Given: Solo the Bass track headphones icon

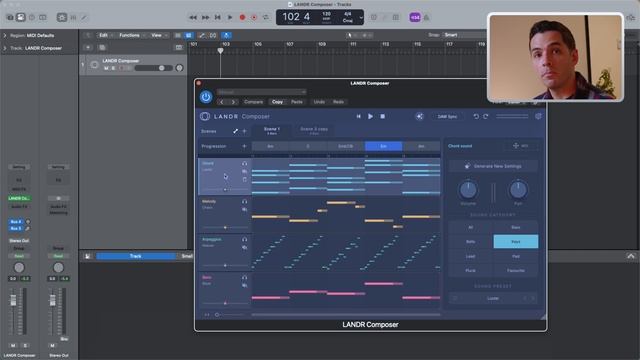Looking at the screenshot, I should coord(244,278).
